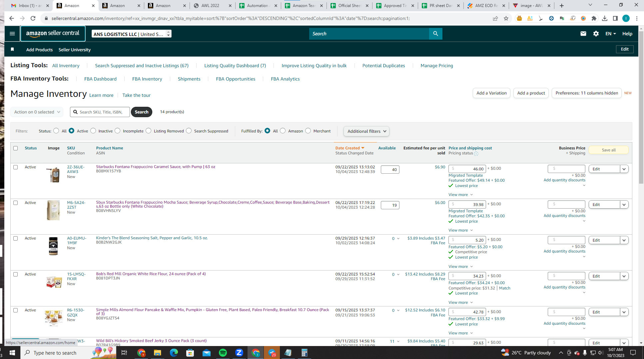Open the Chrome Extensions puzzle menu
The width and height of the screenshot is (644, 359).
594,18
